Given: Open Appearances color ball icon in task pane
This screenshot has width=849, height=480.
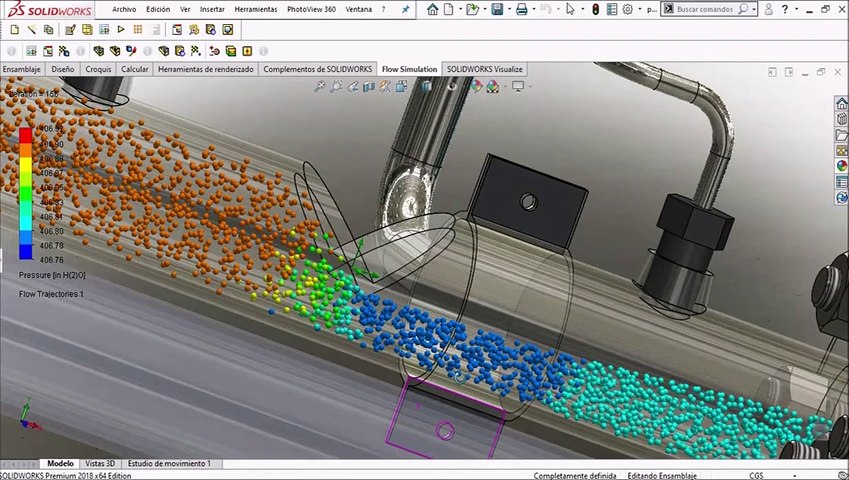Looking at the screenshot, I should tap(841, 166).
